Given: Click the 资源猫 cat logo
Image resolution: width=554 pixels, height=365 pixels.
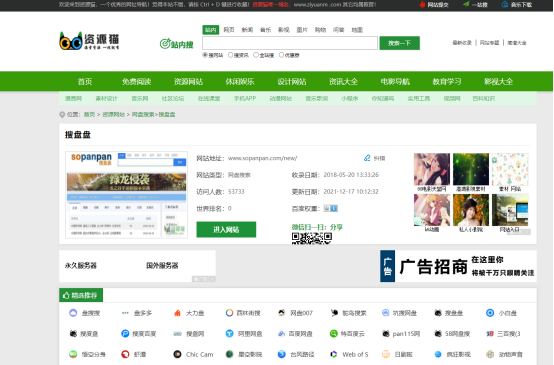Looking at the screenshot, I should (x=89, y=41).
